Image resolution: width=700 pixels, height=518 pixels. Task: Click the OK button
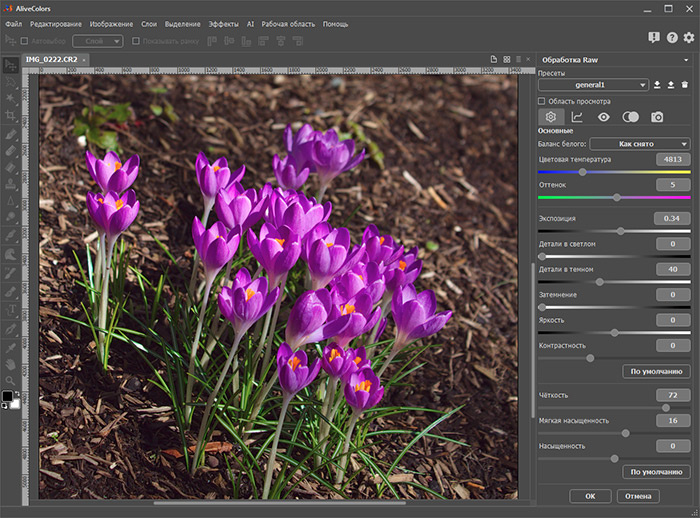(x=590, y=496)
